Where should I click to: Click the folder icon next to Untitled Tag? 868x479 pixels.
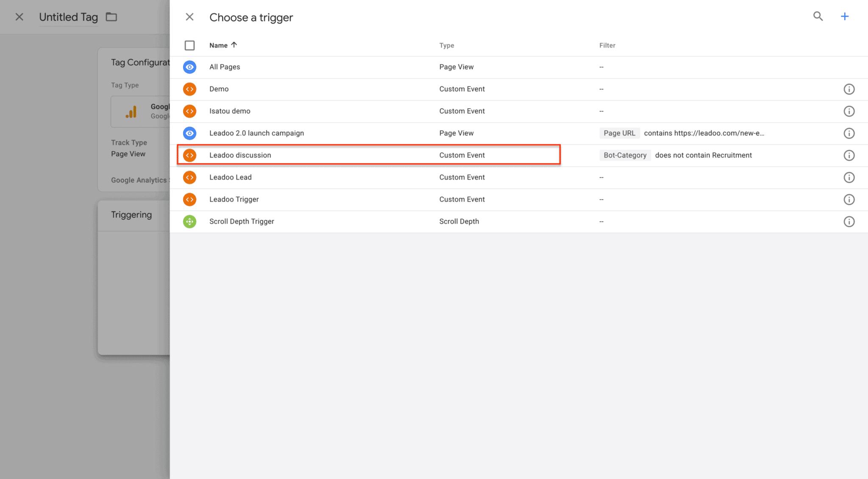tap(111, 17)
